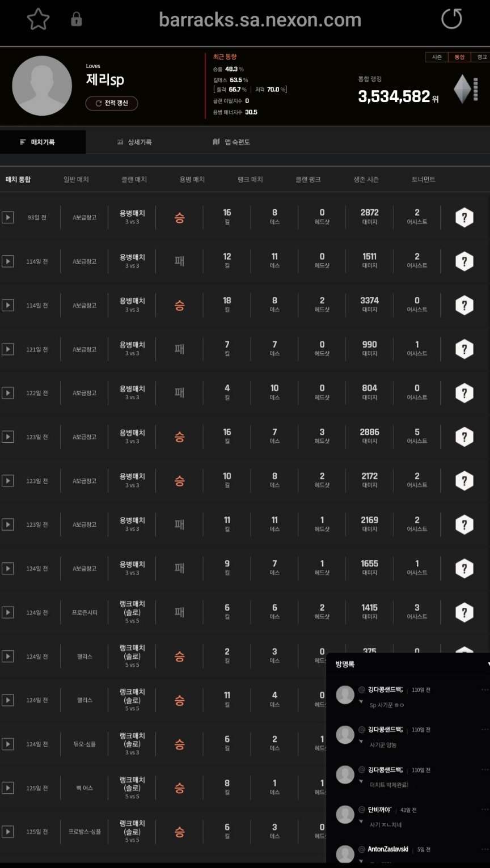Viewport: 490px width, 868px height.
Task: Open the 제리sp profile avatar
Action: click(42, 86)
